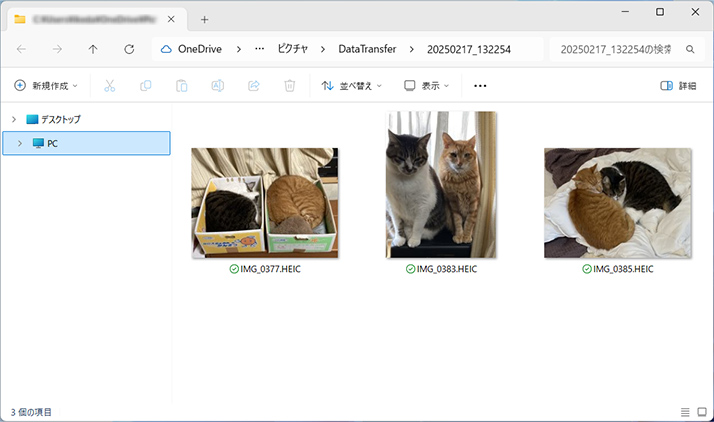The width and height of the screenshot is (714, 422).
Task: Click the Rename icon in toolbar
Action: pos(217,86)
